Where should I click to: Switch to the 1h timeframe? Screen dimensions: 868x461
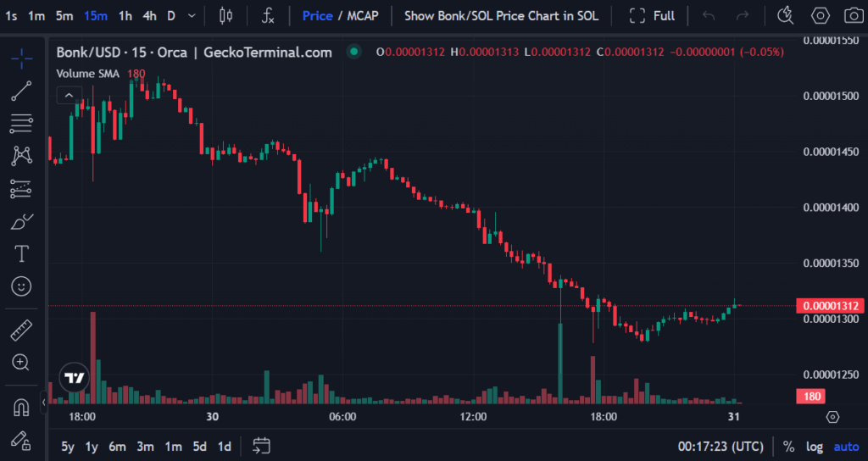[x=125, y=15]
